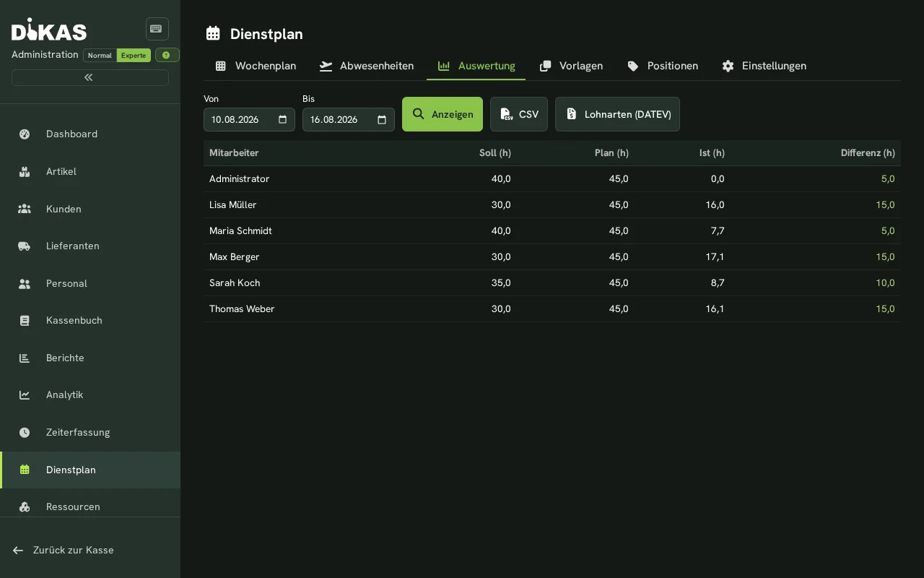924x578 pixels.
Task: Open the on-screen keyboard icon
Action: pyautogui.click(x=157, y=29)
